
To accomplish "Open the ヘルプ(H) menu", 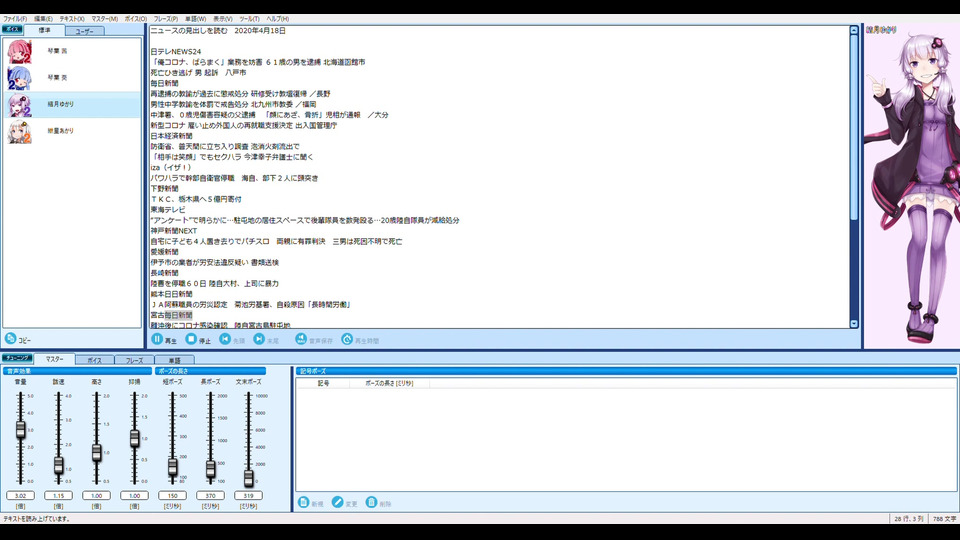I will point(277,19).
